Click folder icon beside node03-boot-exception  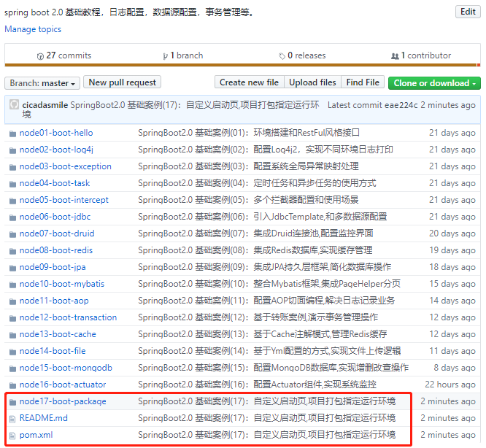coord(12,167)
